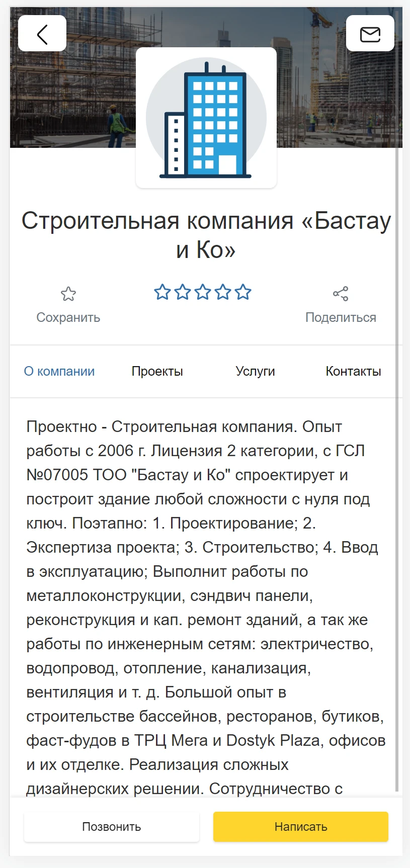Open the Проекты tab
410x868 pixels.
[x=157, y=371]
